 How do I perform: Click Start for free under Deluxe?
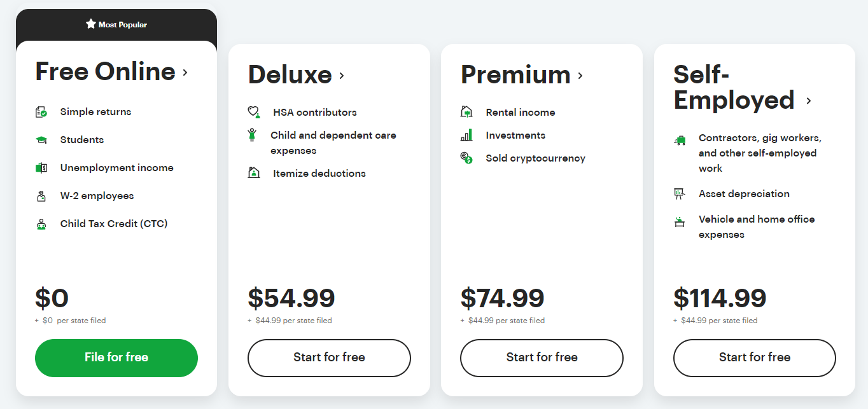click(328, 358)
